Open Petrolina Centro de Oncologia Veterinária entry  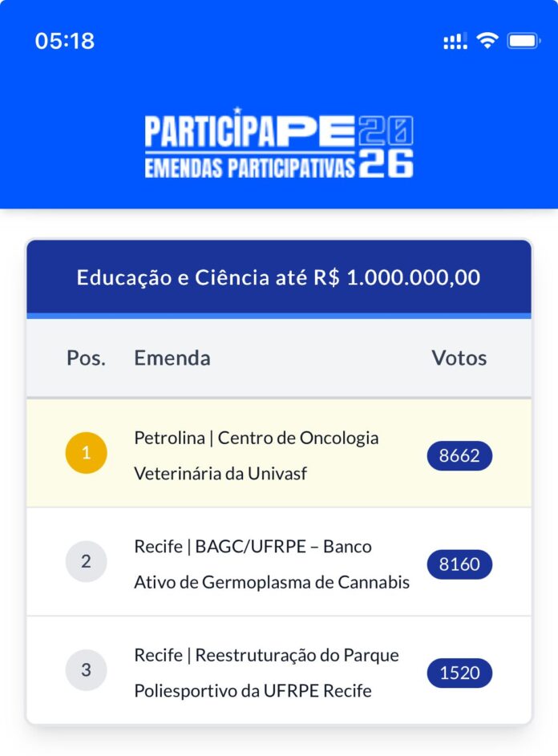click(257, 455)
